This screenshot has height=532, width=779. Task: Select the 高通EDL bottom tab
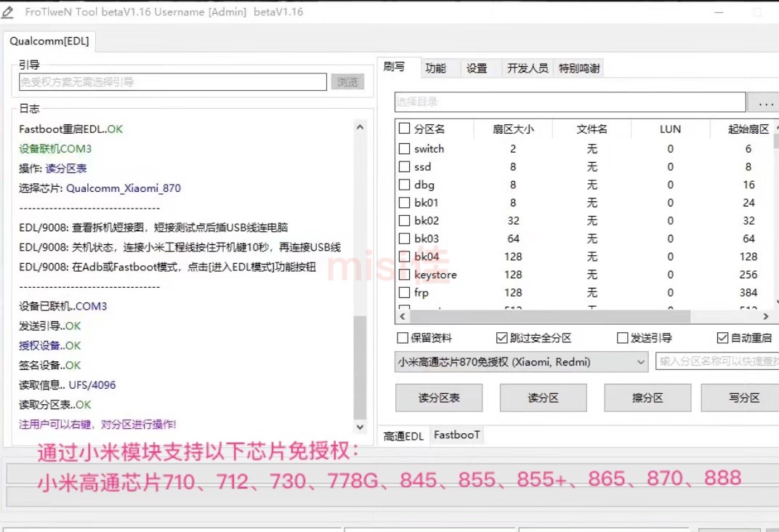[x=403, y=436]
